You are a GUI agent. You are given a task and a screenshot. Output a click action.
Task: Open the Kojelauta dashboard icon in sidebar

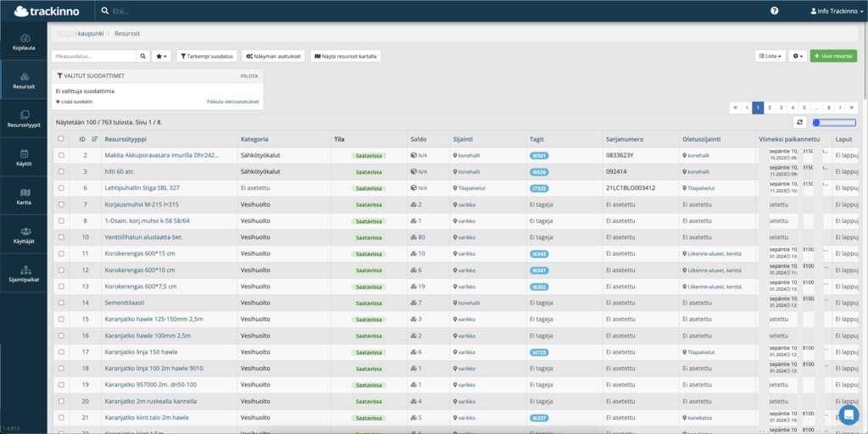click(x=24, y=42)
